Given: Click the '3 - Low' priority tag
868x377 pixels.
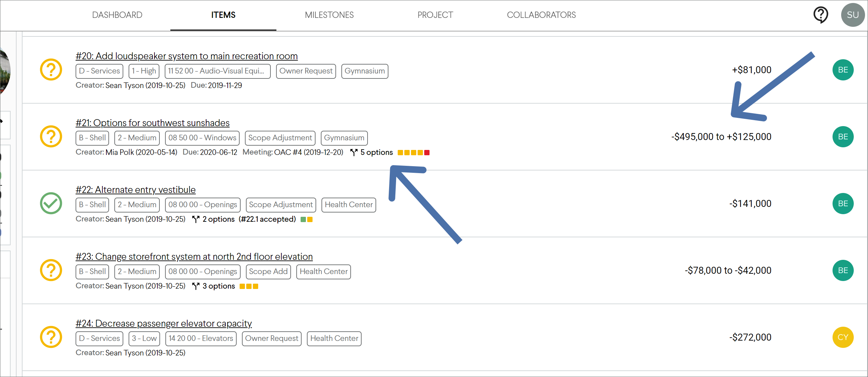Looking at the screenshot, I should click(x=144, y=338).
